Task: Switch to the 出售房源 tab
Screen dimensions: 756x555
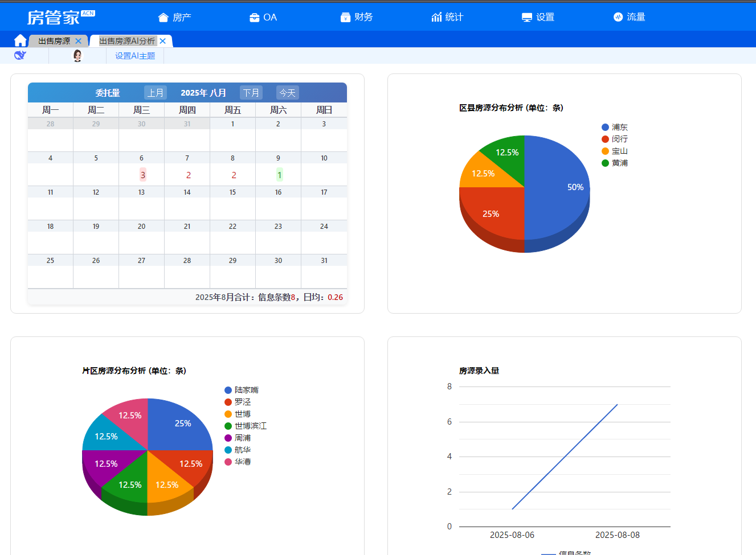Action: (54, 41)
